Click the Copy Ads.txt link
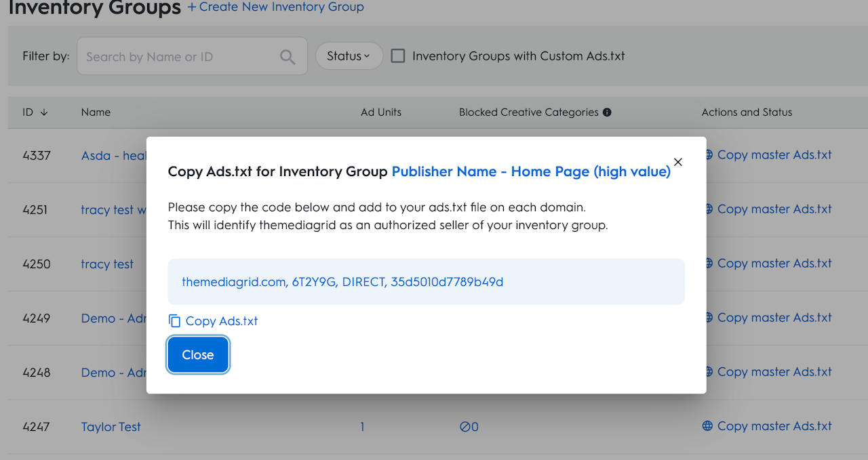This screenshot has width=868, height=460. coord(222,321)
